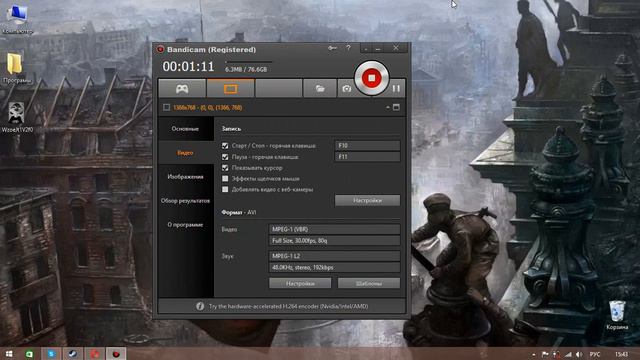Open the Шаблоны presets button

pos(369,283)
